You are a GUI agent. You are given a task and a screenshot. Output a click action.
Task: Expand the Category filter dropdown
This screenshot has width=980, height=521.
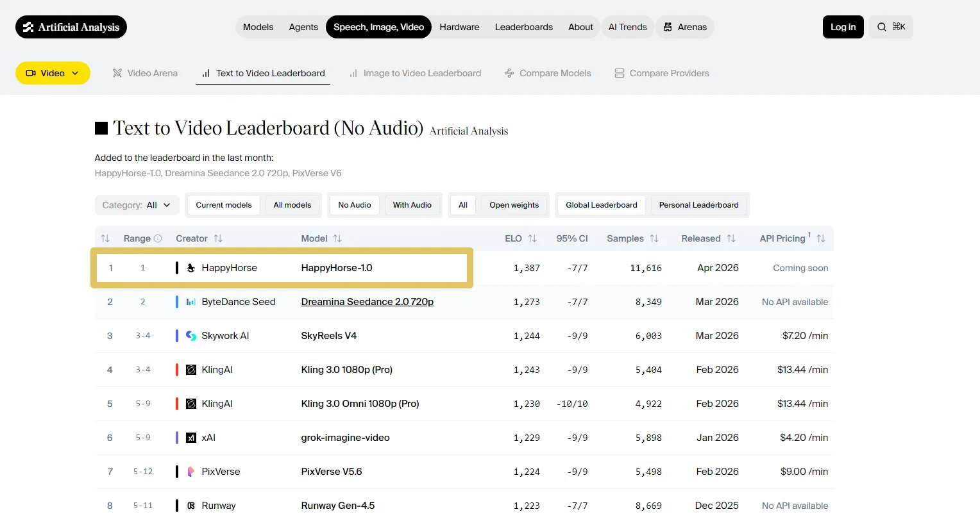point(137,205)
